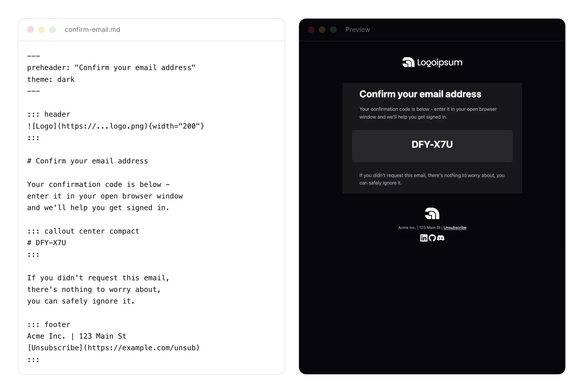This screenshot has width=588, height=392.
Task: Click the 'theme: dark' line in editor
Action: 51,79
